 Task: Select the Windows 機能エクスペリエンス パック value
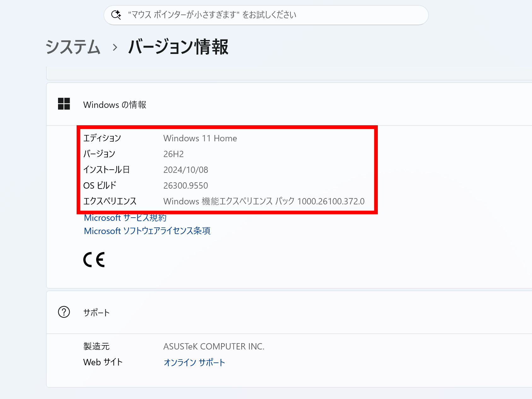pos(264,201)
